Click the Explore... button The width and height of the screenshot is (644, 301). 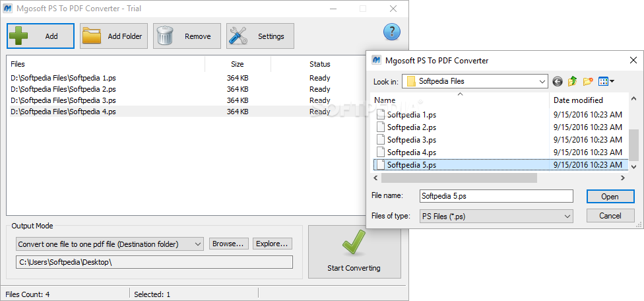[x=273, y=244]
